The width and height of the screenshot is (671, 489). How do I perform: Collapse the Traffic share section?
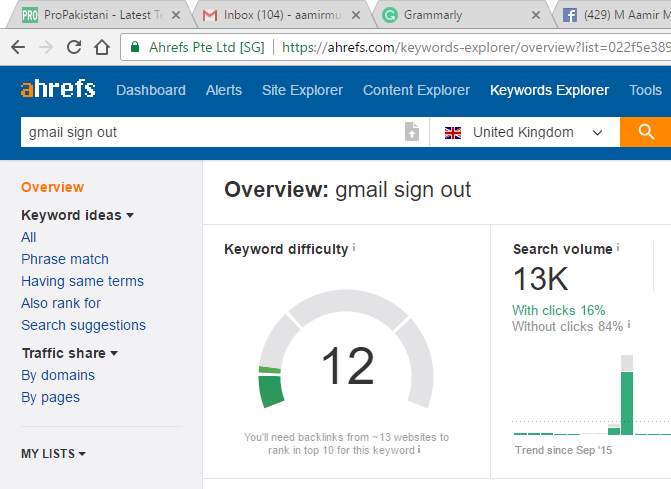[x=70, y=353]
